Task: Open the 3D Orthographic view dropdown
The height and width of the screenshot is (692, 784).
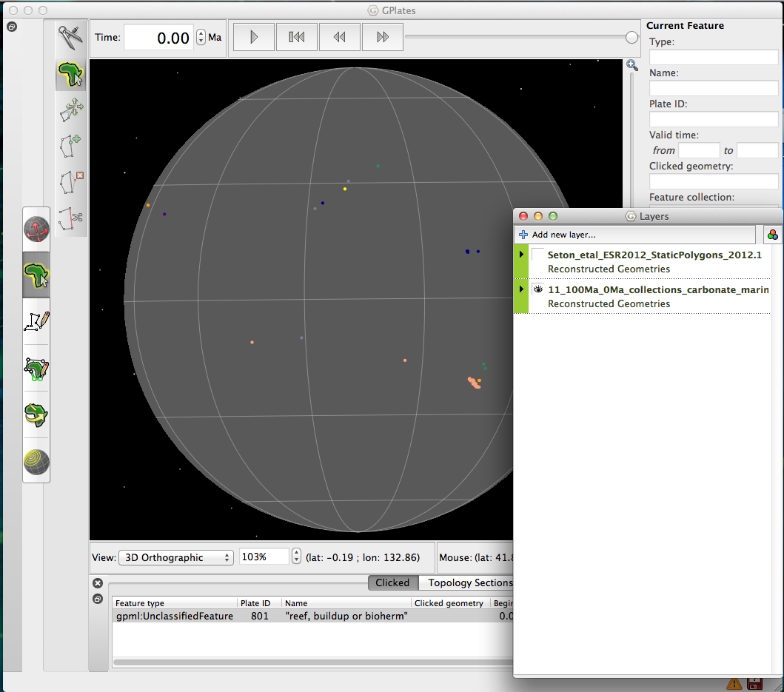Action: [175, 557]
